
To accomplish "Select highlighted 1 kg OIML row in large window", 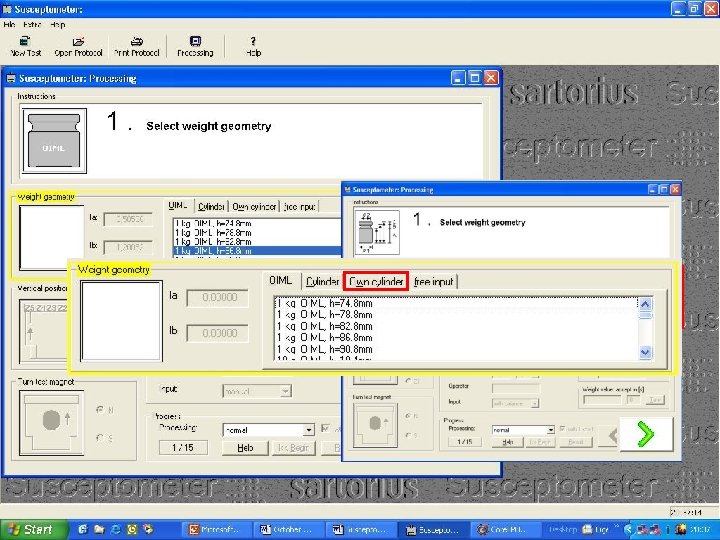I will click(x=257, y=251).
